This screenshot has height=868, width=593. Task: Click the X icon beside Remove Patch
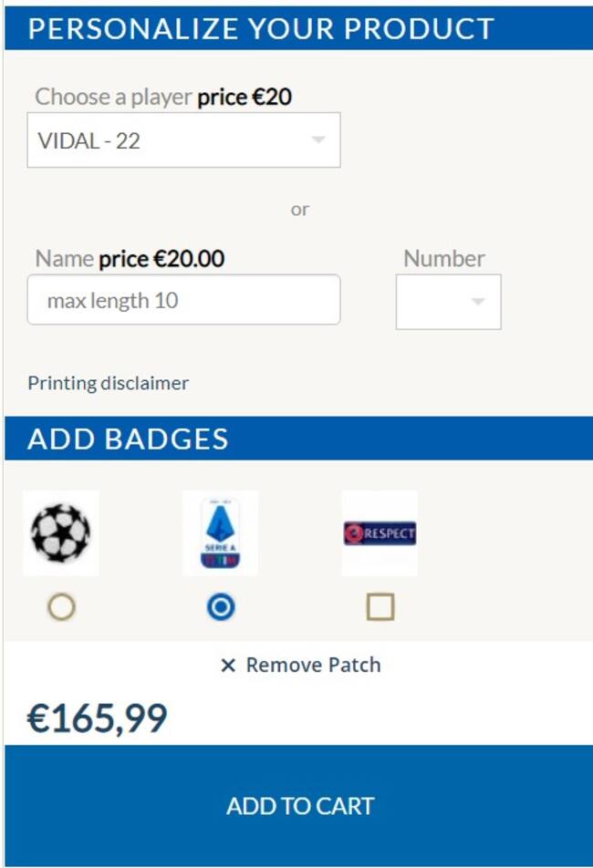click(x=228, y=666)
